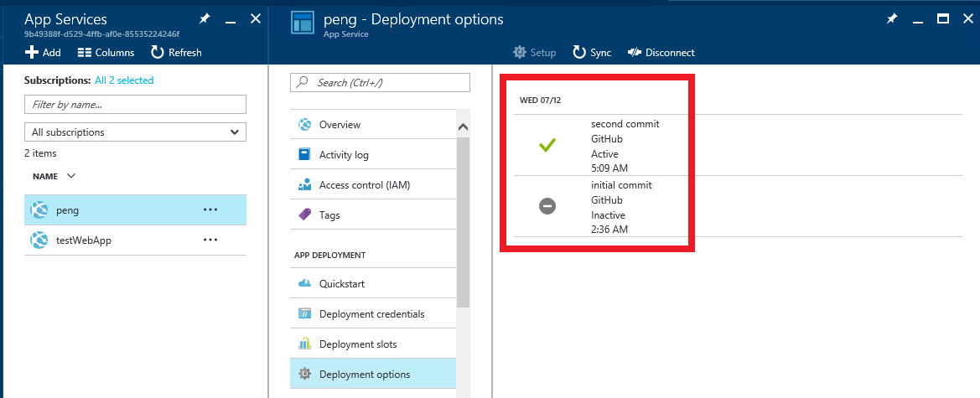Click the menu scrollbar up arrow
Screen dimensions: 980x398
point(463,127)
